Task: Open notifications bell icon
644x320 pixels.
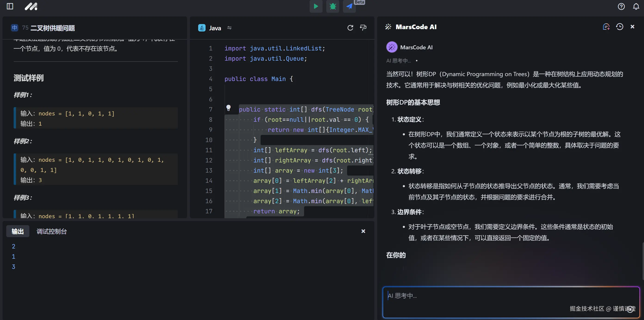Action: [636, 6]
